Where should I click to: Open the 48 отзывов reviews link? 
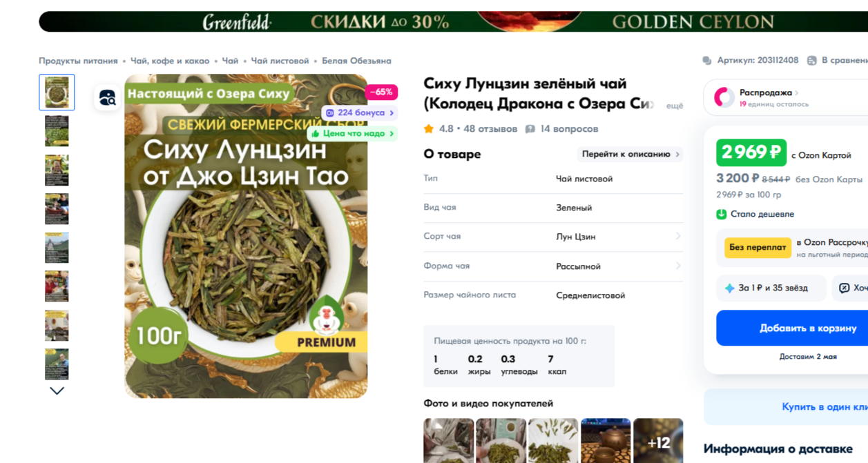490,129
